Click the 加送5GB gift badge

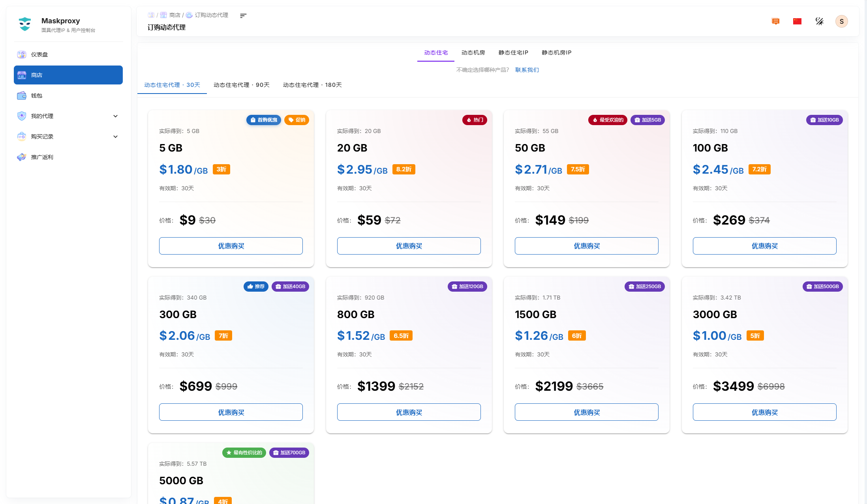point(647,120)
